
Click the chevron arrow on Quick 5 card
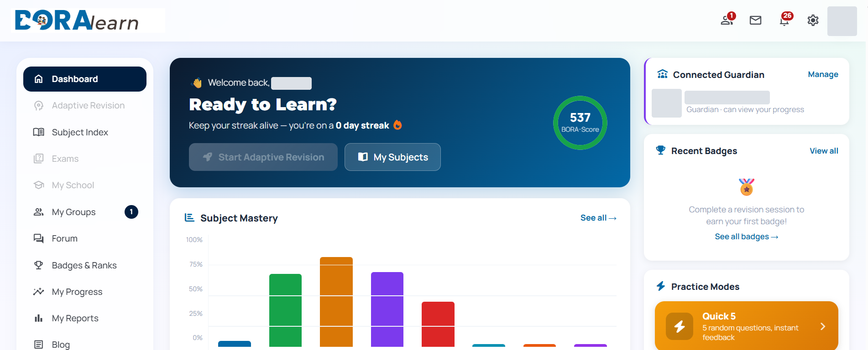click(823, 326)
